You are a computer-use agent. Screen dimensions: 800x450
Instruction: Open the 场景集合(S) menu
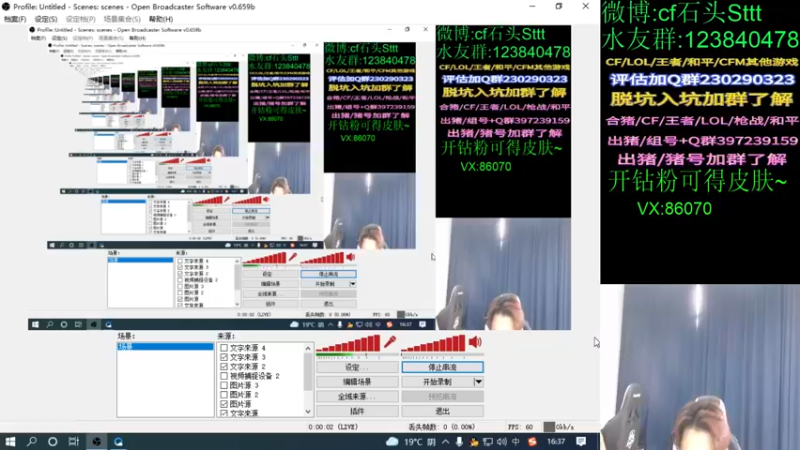[x=122, y=19]
